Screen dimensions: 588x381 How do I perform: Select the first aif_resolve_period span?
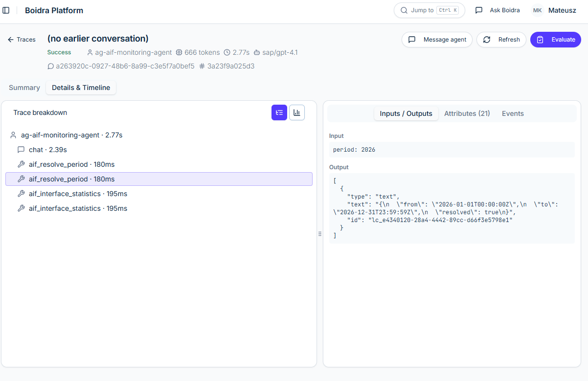159,164
